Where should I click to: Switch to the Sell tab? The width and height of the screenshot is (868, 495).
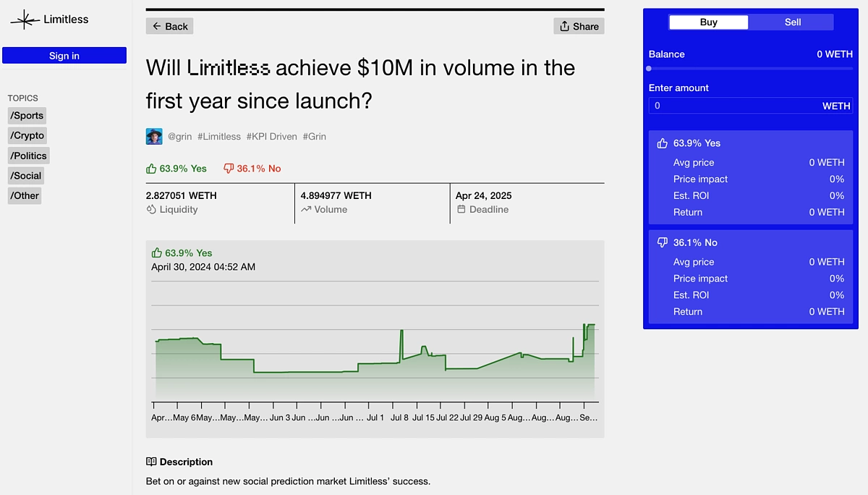click(x=793, y=22)
